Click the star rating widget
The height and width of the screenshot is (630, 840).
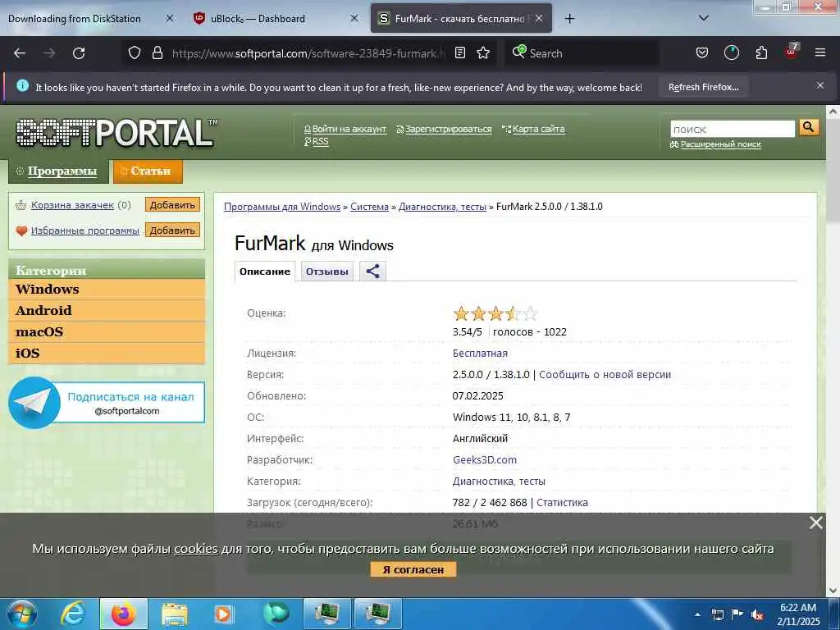point(495,313)
